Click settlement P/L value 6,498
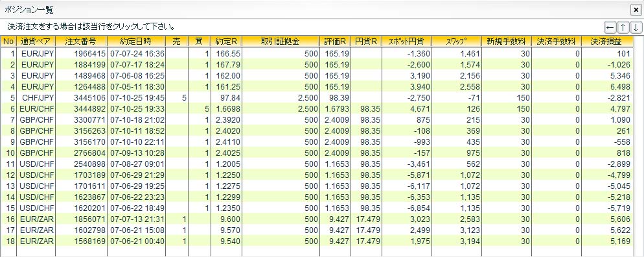 [x=620, y=87]
